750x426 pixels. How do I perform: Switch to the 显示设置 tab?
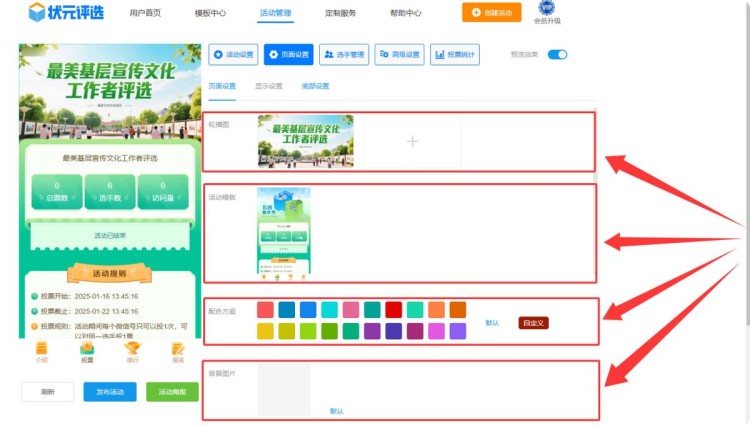pyautogui.click(x=268, y=87)
